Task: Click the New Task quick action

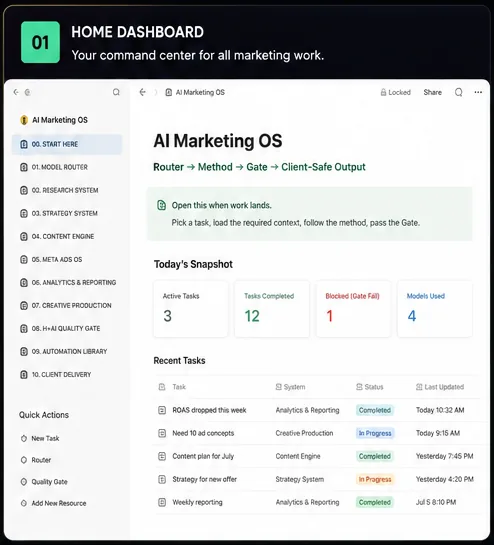Action: [45, 438]
